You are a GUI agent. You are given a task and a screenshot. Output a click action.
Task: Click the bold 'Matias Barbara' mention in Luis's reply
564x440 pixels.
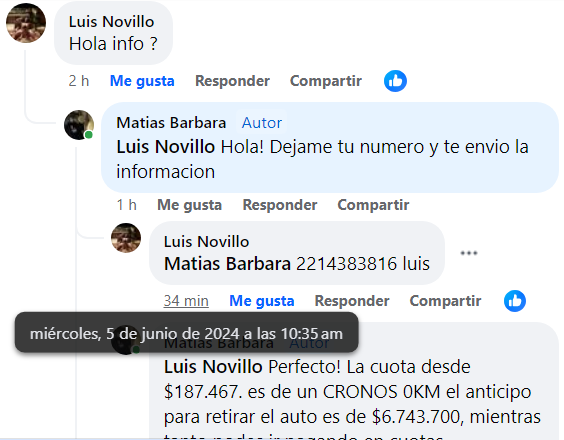(x=227, y=264)
